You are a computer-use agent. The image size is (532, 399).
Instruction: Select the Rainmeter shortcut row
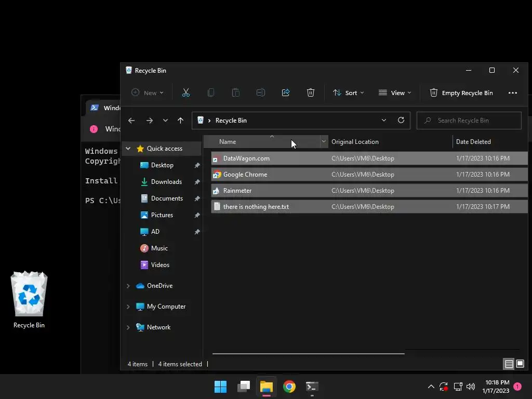click(369, 191)
